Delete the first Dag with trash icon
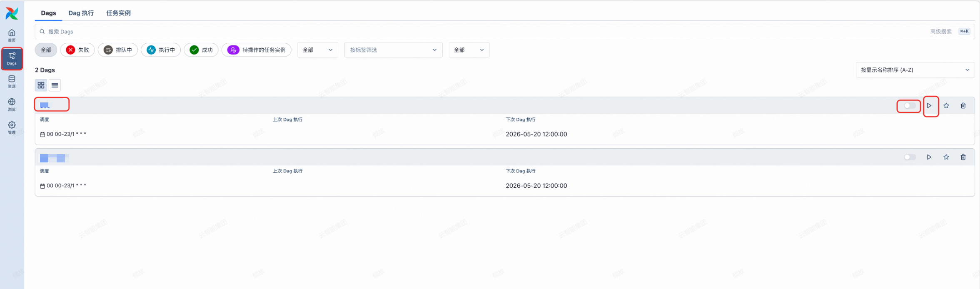 click(x=963, y=106)
